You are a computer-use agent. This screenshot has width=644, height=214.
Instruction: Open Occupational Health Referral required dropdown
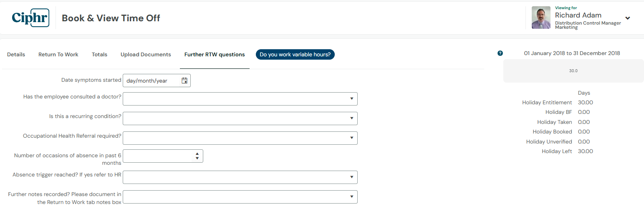[240, 138]
